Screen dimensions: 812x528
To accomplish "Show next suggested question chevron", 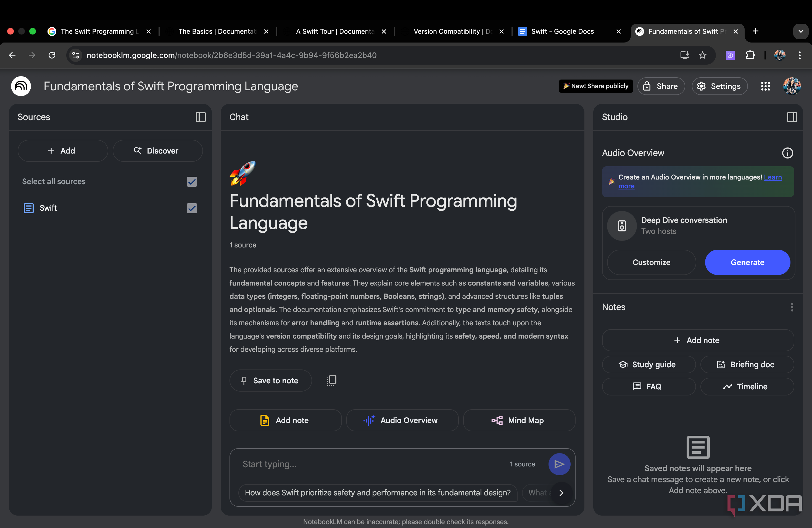I will (x=561, y=493).
